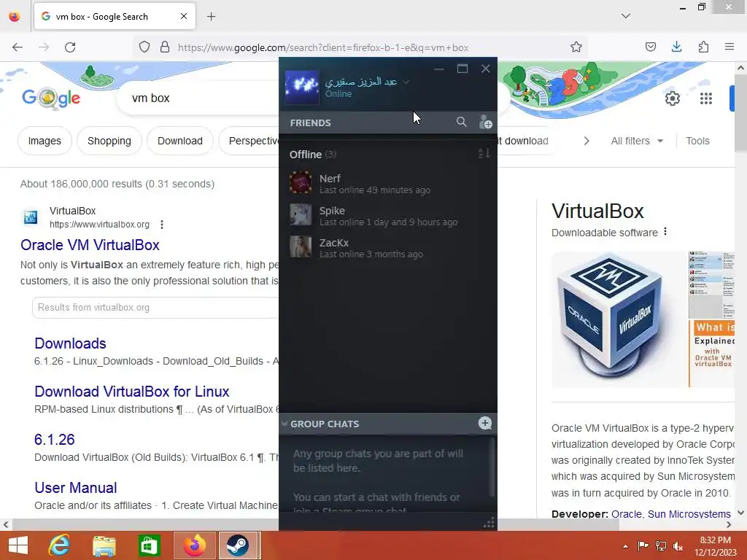Open Firefox tracking protection shield
The width and height of the screenshot is (747, 560).
click(144, 47)
